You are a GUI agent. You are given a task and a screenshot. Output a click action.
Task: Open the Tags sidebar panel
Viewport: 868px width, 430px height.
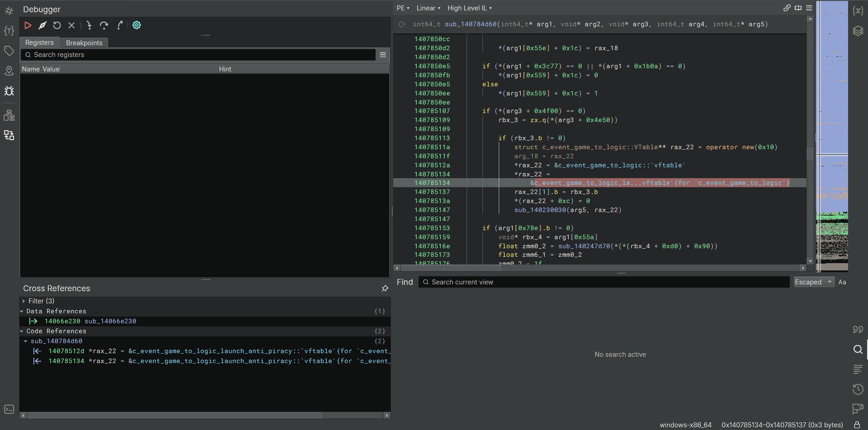(9, 51)
